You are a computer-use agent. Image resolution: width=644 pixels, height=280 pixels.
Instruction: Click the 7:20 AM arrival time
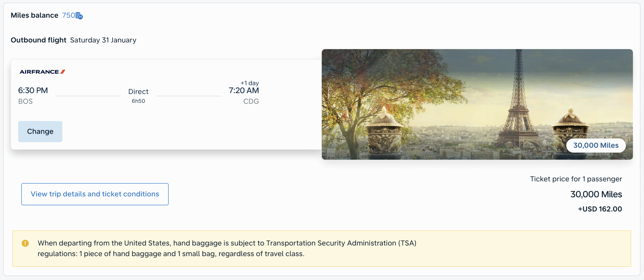(244, 90)
